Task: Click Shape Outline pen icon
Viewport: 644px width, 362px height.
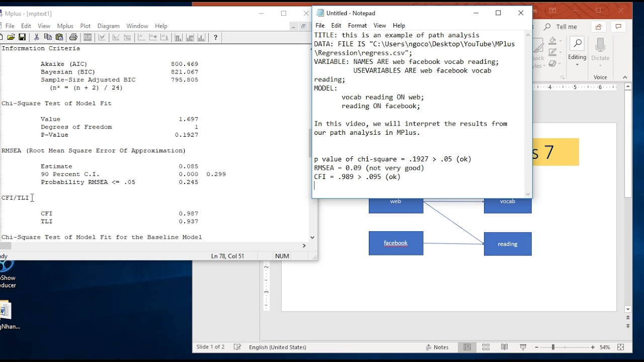Action: pyautogui.click(x=552, y=52)
